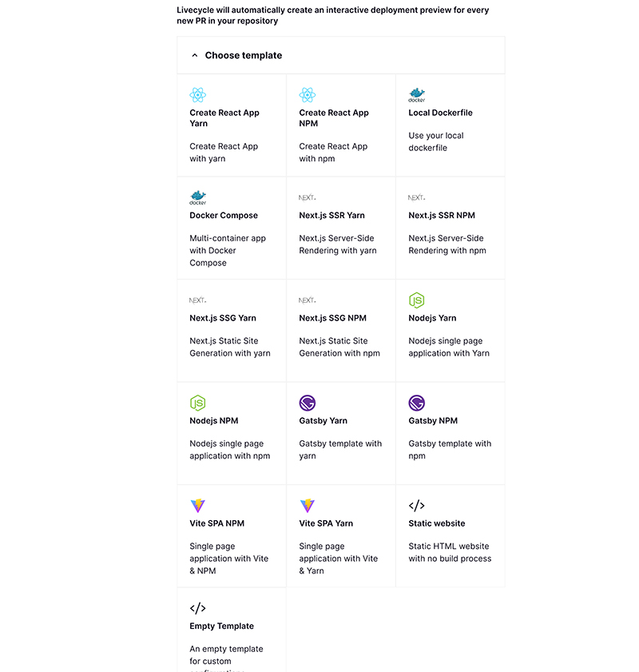Click the code brackets icon on Empty Template

(x=198, y=608)
